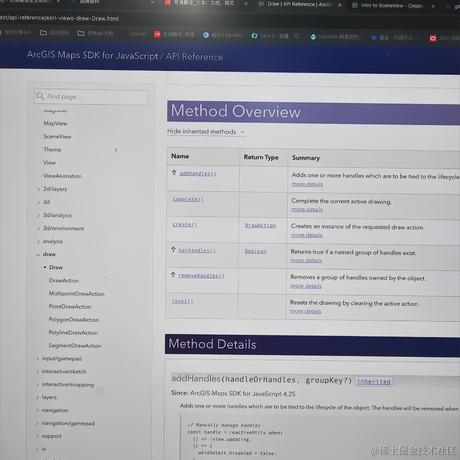This screenshot has height=460, width=460.
Task: Click the browser address bar URL
Action: coord(59,18)
